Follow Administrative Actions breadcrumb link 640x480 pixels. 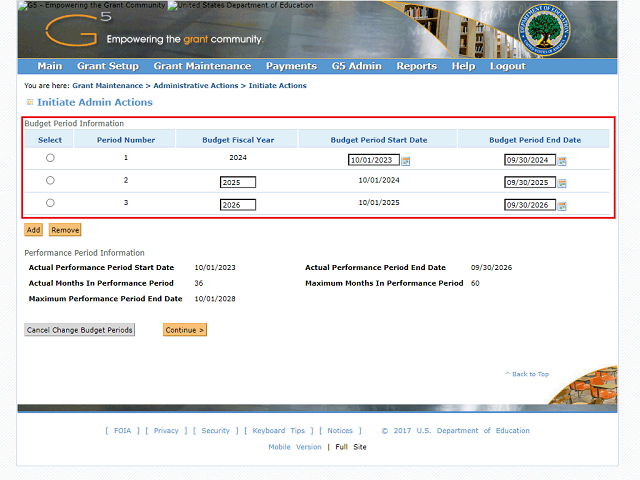[196, 86]
